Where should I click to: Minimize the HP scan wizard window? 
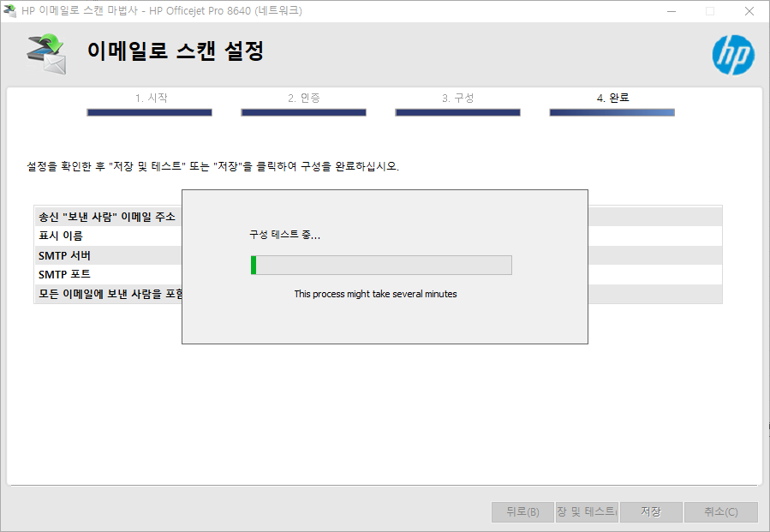[x=672, y=11]
